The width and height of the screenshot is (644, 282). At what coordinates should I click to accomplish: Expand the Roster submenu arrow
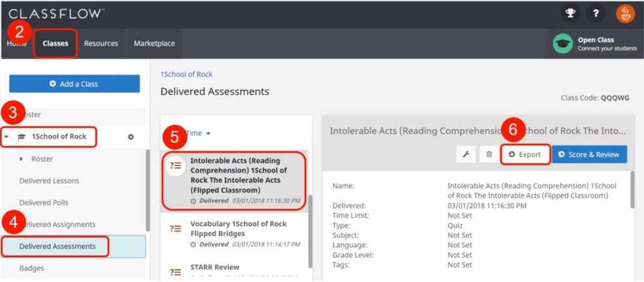point(21,159)
